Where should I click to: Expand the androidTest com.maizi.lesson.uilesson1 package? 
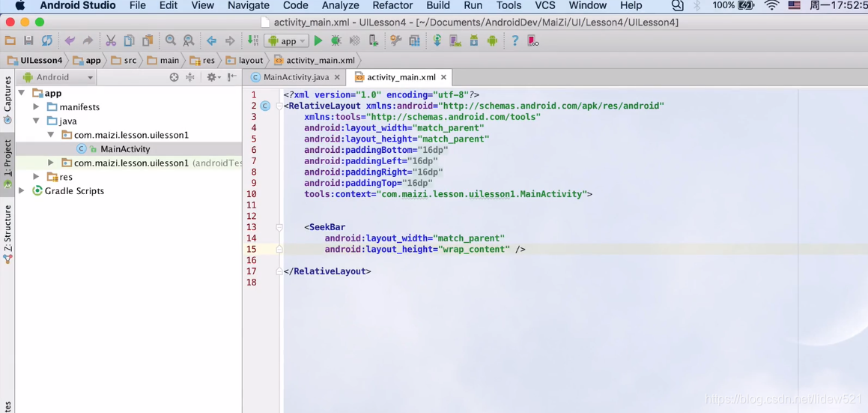tap(50, 163)
